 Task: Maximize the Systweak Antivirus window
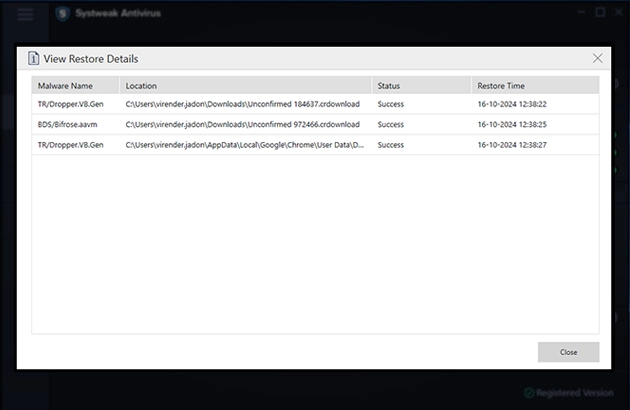click(x=600, y=13)
